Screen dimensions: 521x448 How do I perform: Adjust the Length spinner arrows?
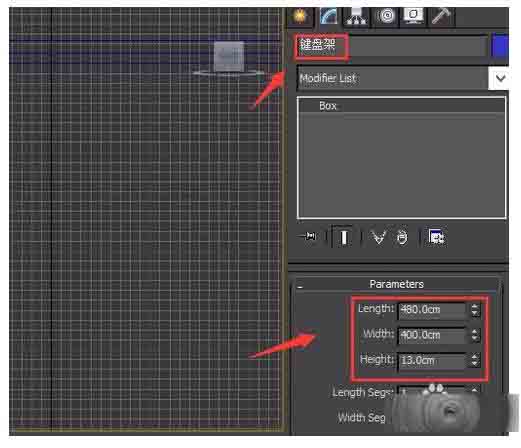click(475, 310)
